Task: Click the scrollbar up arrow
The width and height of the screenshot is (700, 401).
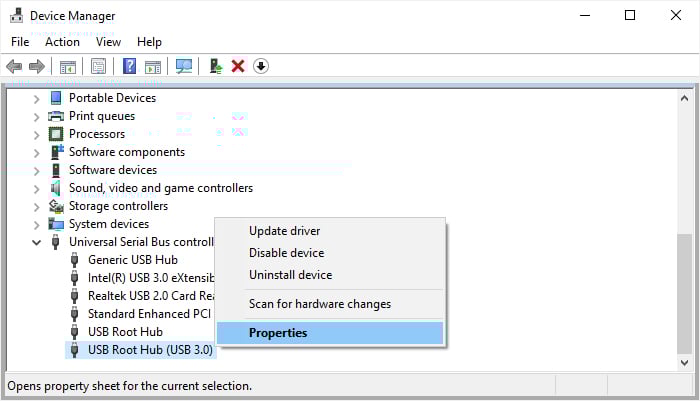Action: (x=684, y=98)
